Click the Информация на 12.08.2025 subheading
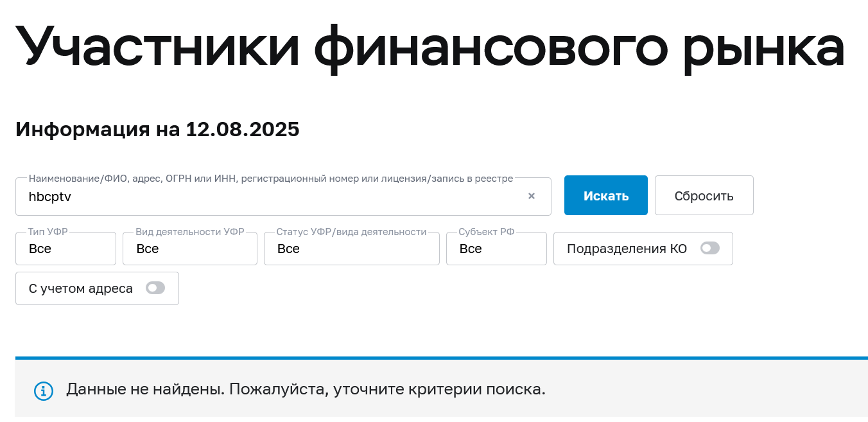This screenshot has height=422, width=868. pyautogui.click(x=157, y=130)
